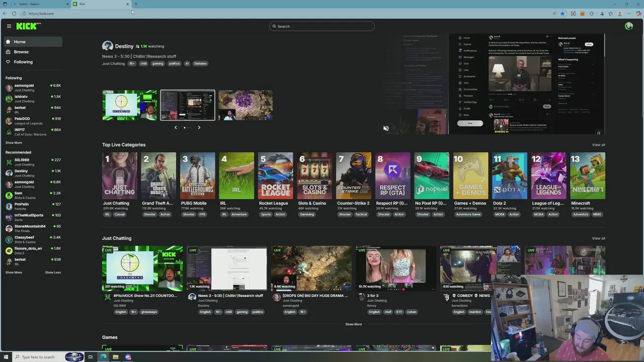Click the giveaways tag under Siil1989 stream

pos(149,312)
